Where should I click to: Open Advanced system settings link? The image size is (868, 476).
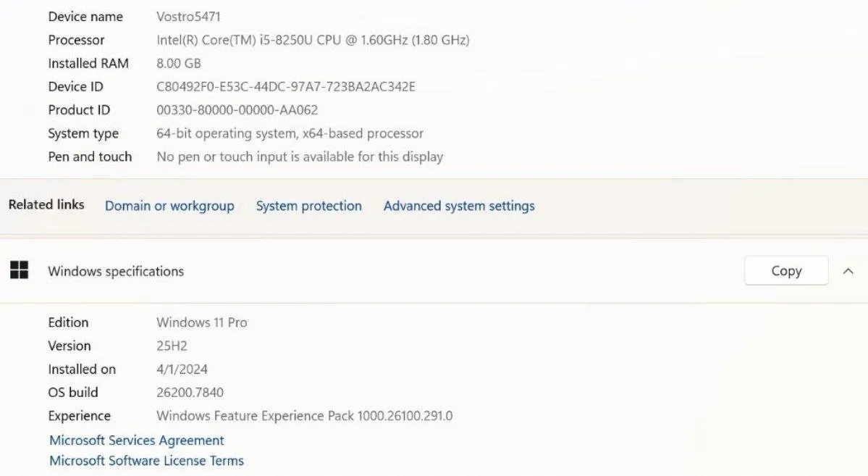tap(459, 206)
